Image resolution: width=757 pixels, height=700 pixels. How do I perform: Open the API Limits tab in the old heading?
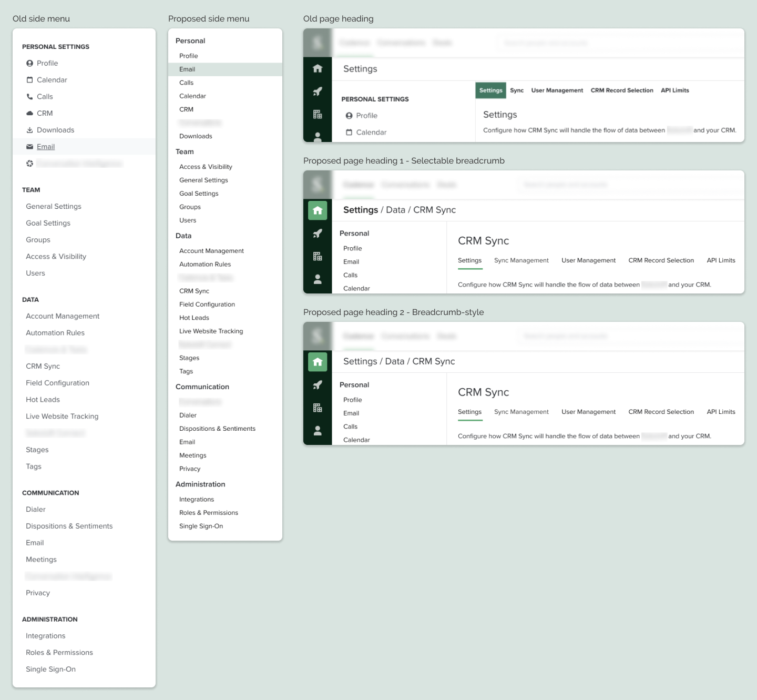click(x=675, y=90)
